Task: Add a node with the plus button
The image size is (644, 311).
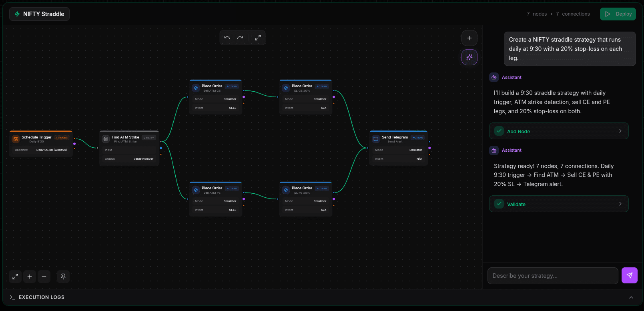Action: pos(469,38)
